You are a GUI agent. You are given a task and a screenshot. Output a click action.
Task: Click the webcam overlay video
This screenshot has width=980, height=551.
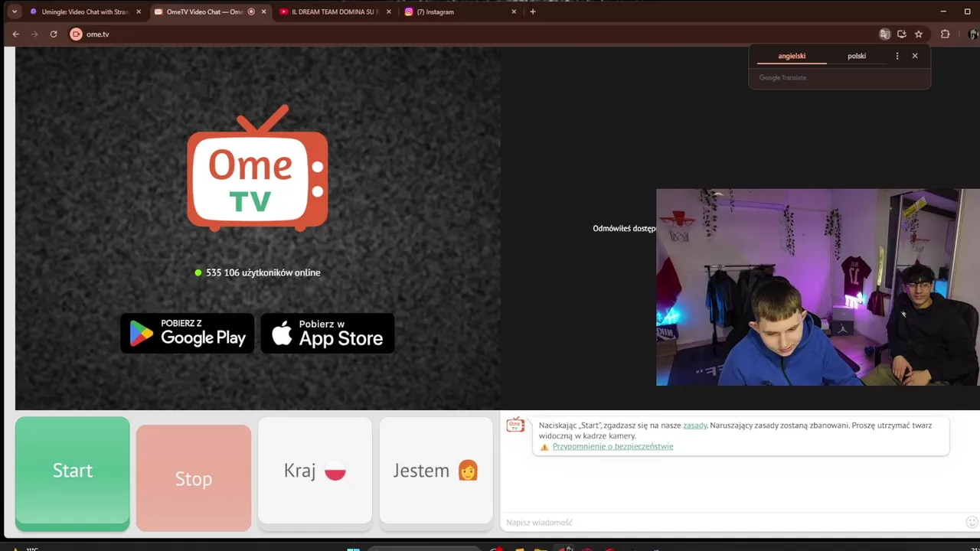pos(818,287)
